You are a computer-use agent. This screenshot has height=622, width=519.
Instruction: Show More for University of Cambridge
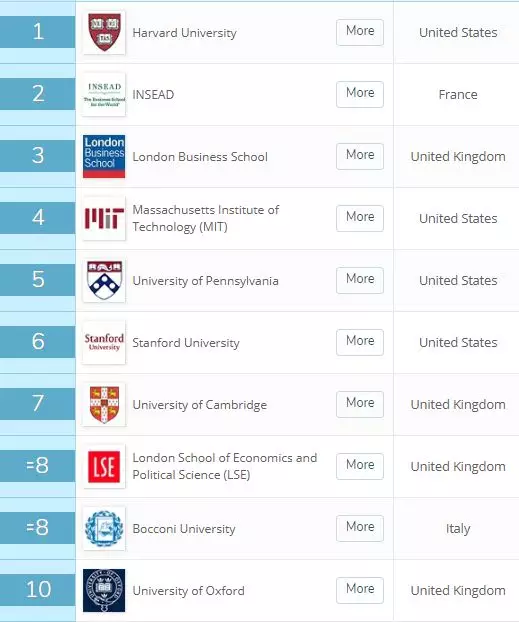pyautogui.click(x=360, y=404)
